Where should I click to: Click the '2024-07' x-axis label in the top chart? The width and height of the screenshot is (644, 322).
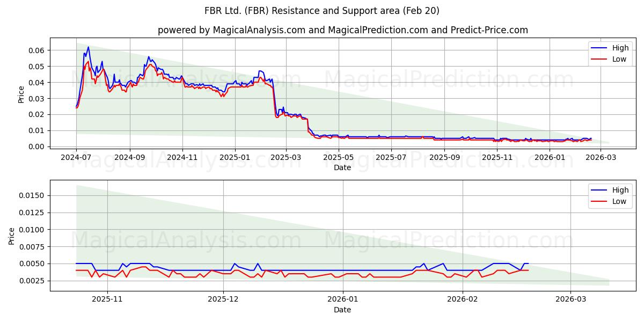point(76,157)
